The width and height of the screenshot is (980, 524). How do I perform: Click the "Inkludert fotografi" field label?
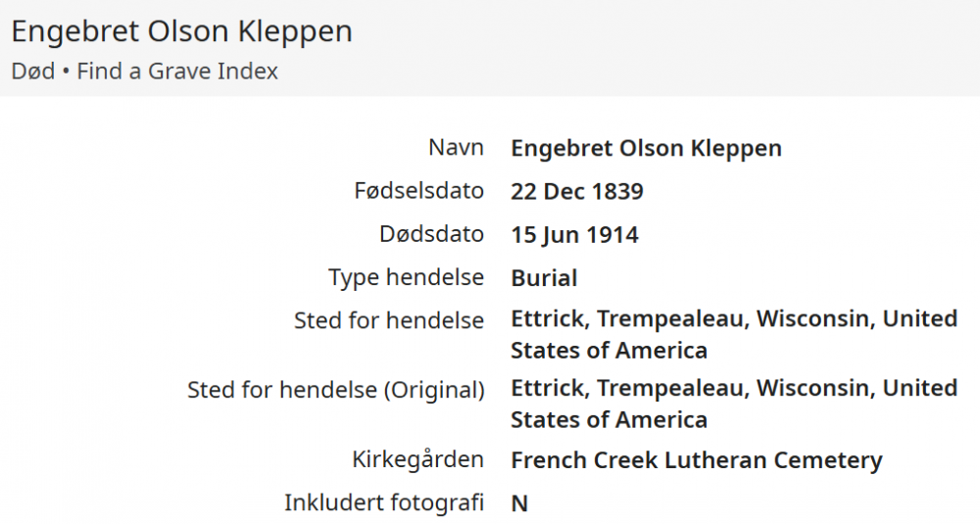point(384,502)
